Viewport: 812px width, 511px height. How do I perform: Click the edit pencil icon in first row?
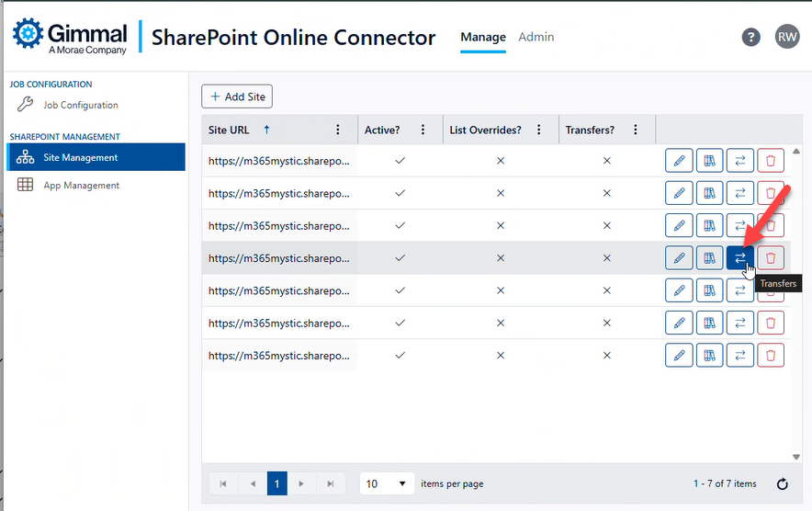[x=679, y=161]
